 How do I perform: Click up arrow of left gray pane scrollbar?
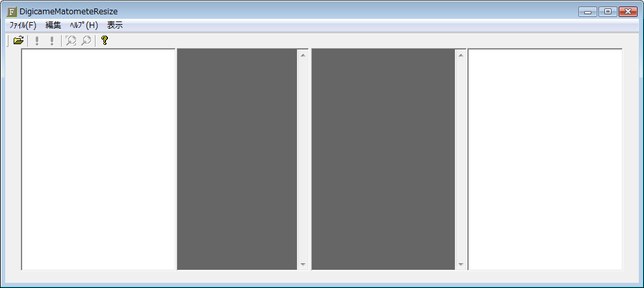point(303,55)
